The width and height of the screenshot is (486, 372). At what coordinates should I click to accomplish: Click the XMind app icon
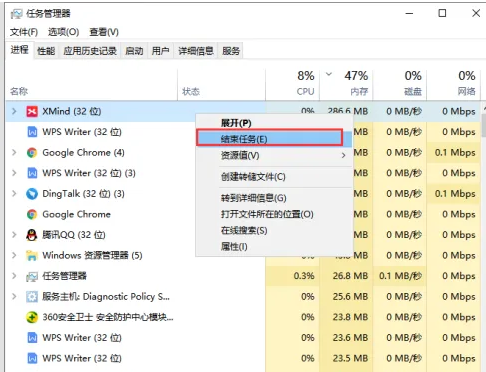tap(32, 111)
